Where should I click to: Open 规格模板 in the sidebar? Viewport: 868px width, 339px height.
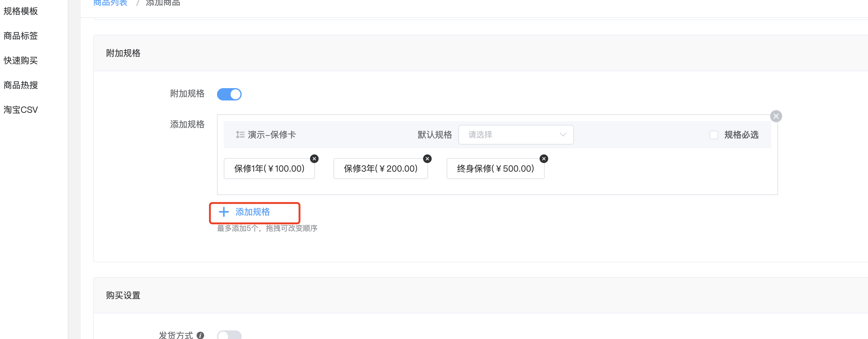[21, 11]
